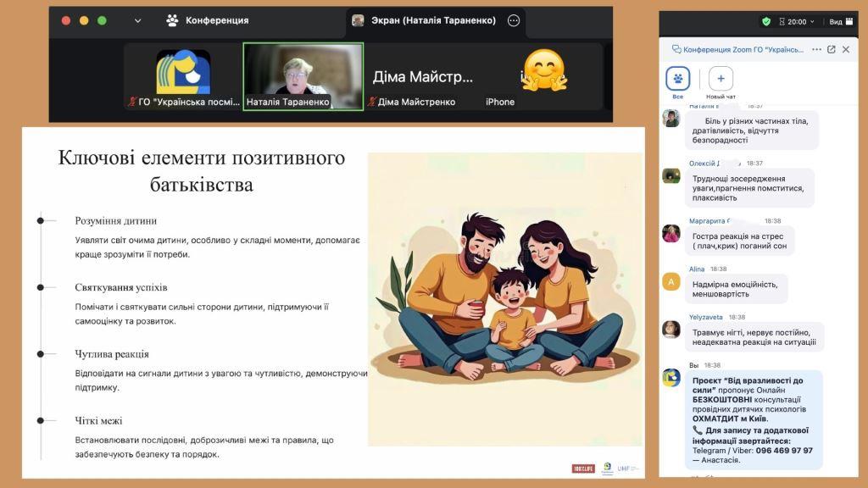The width and height of the screenshot is (868, 488).
Task: Start a new chat with plus button
Action: (x=721, y=80)
